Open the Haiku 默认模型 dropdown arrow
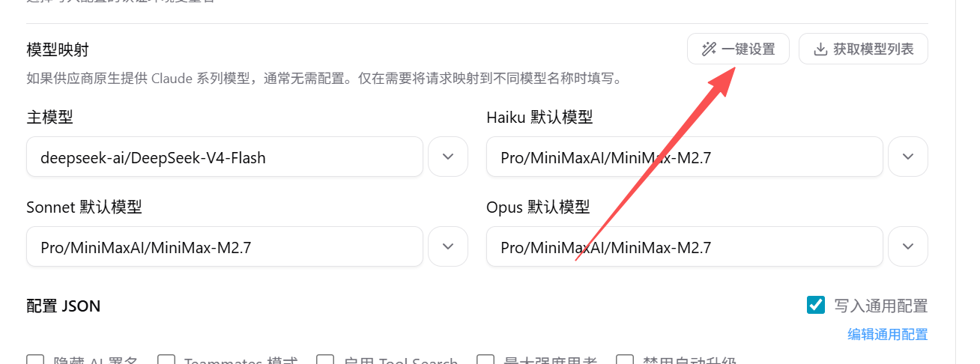This screenshot has height=364, width=980. coord(908,157)
